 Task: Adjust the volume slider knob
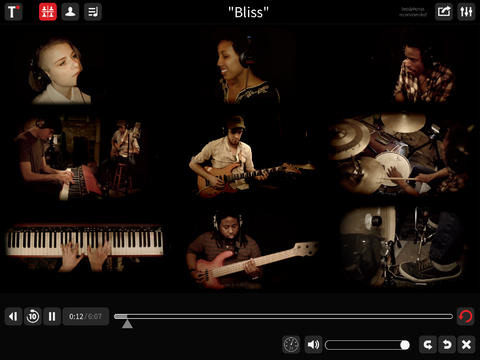[x=405, y=345]
